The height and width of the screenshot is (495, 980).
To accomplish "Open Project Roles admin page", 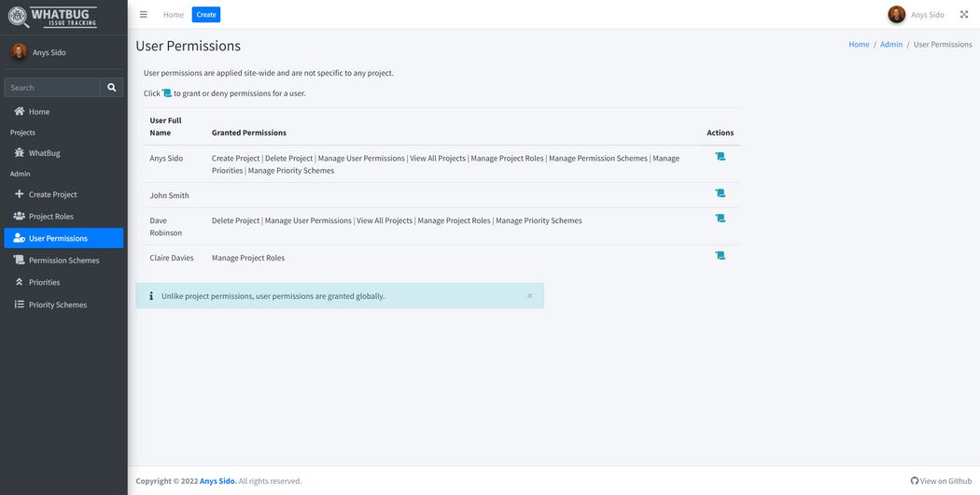I will click(x=50, y=217).
